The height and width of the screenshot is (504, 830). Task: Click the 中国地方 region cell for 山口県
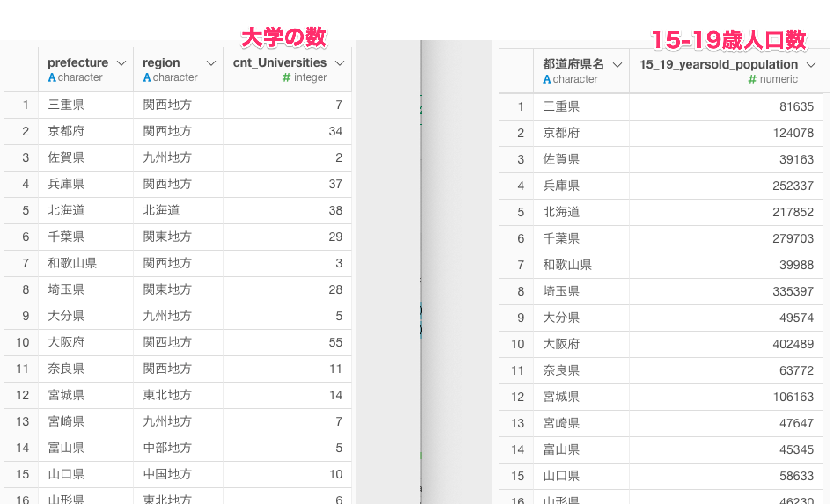point(178,475)
